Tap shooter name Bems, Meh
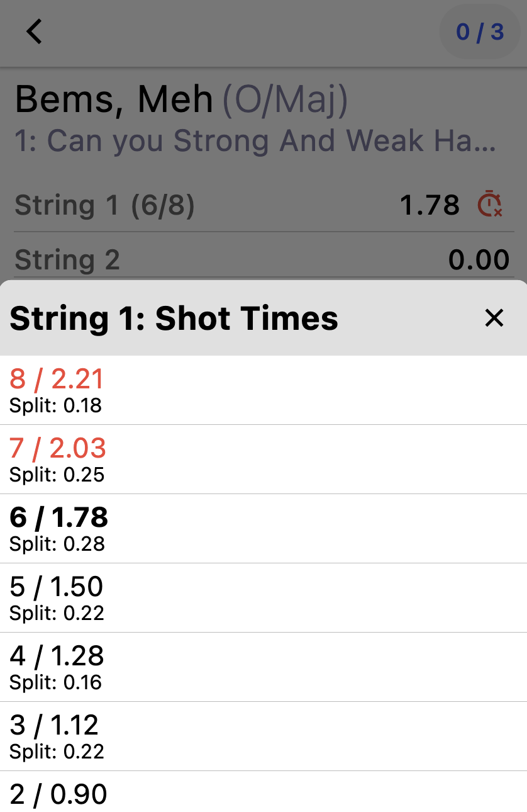The image size is (527, 812). coord(114,100)
